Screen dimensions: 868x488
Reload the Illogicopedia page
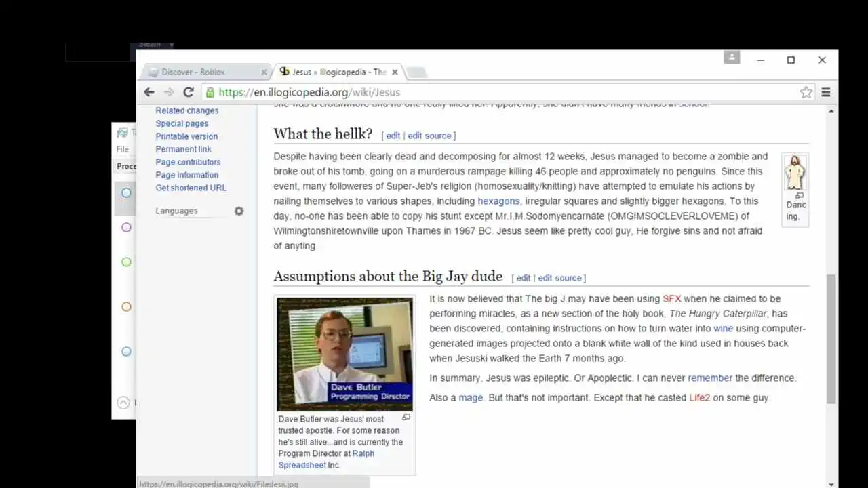pyautogui.click(x=189, y=92)
